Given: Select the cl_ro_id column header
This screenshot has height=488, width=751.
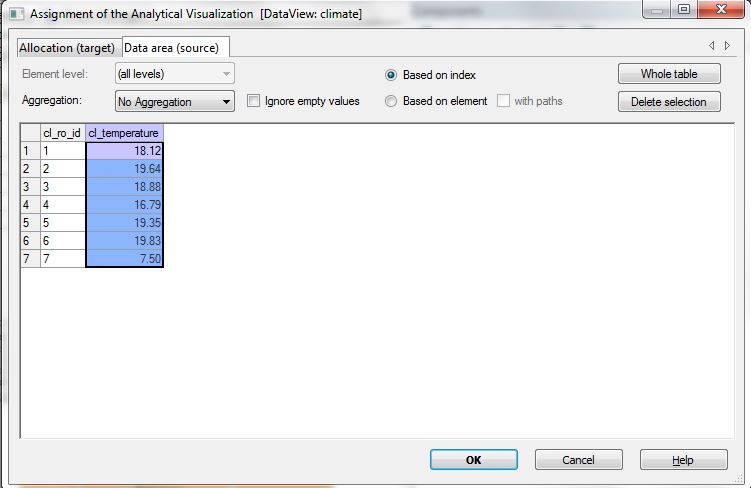Looking at the screenshot, I should coord(63,133).
